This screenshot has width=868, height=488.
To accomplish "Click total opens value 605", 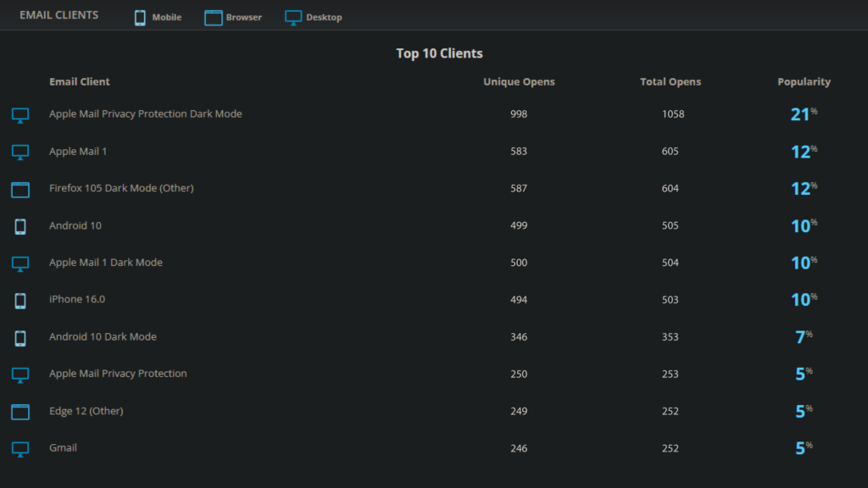I will tap(670, 151).
